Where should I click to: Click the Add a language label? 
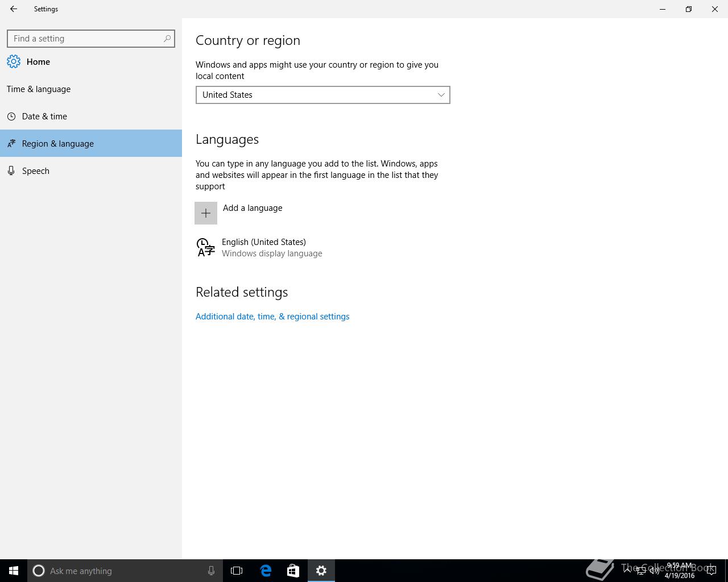(x=253, y=208)
